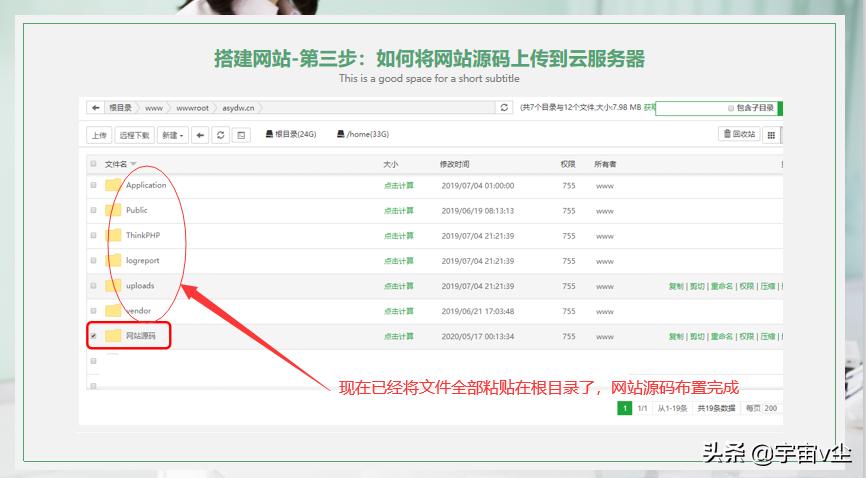Click the Public folder icon
This screenshot has width=866, height=478.
pyautogui.click(x=113, y=210)
